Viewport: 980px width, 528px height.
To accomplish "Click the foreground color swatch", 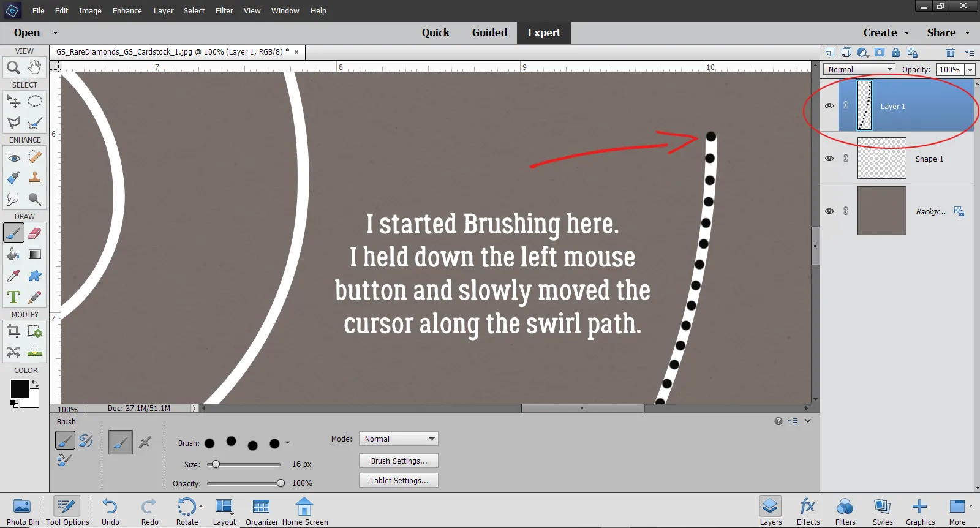I will pyautogui.click(x=20, y=389).
